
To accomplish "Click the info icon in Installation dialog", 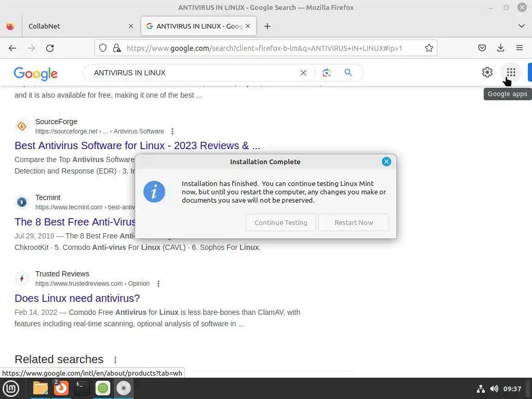I will [154, 192].
